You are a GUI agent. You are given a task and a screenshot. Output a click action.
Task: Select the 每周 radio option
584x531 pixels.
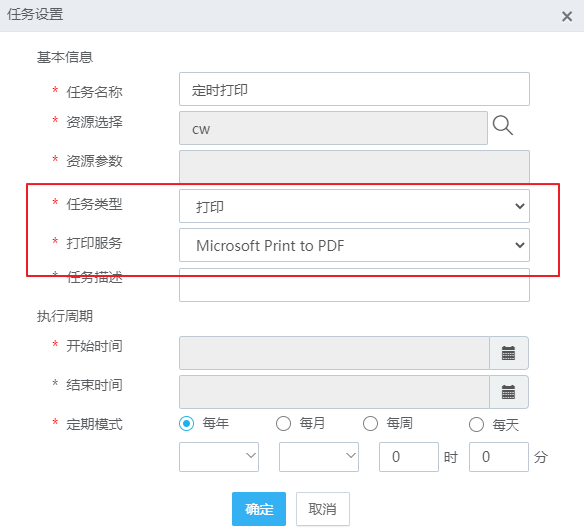pos(370,424)
